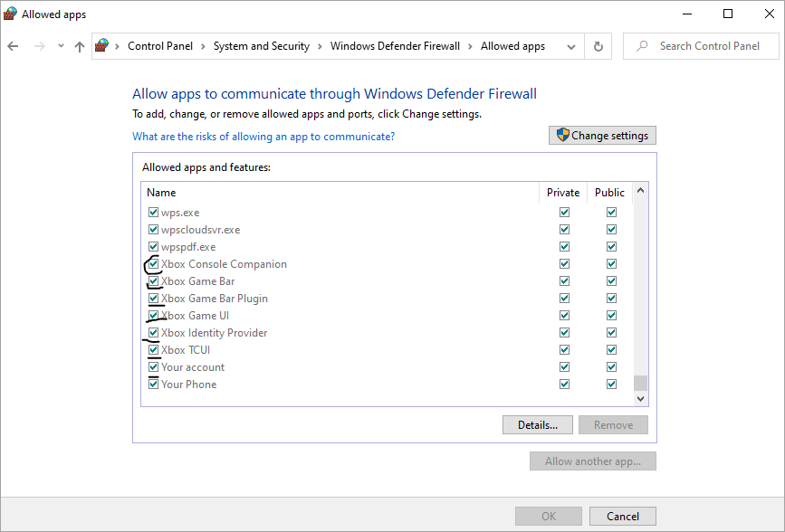Screen dimensions: 785x532
Task: Toggle Public access for wpspdf.exe
Action: coord(611,246)
